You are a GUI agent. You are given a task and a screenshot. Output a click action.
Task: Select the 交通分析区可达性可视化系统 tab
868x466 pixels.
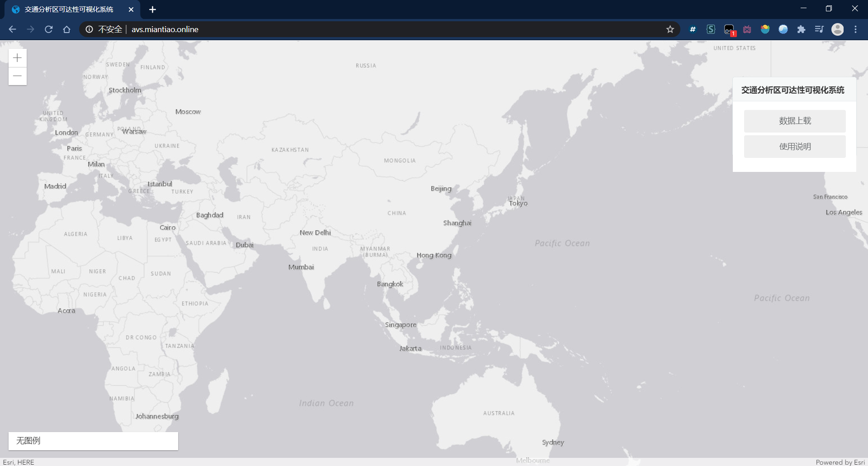coord(69,10)
